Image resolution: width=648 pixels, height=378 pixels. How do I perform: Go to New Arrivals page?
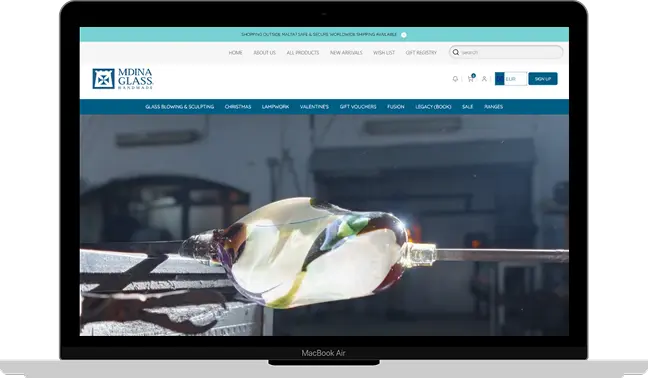pos(346,52)
